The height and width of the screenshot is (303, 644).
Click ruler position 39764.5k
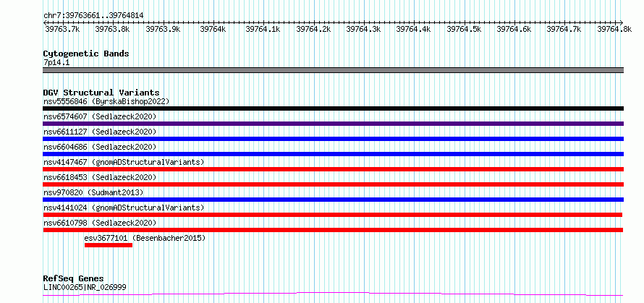tap(464, 29)
